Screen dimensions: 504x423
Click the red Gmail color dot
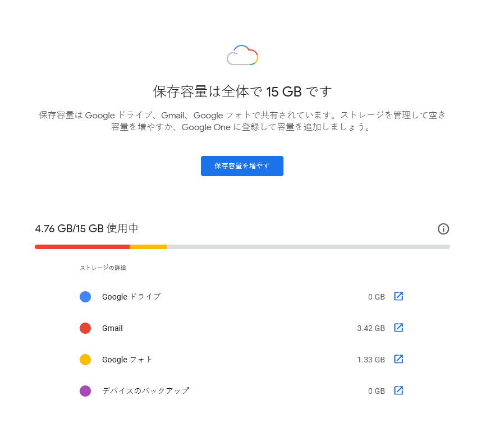tap(85, 328)
